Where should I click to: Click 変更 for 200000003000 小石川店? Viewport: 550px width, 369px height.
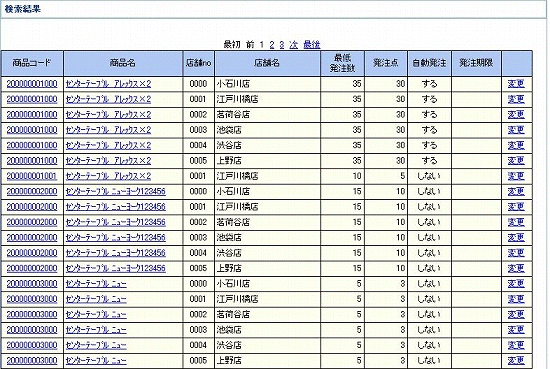pos(516,284)
